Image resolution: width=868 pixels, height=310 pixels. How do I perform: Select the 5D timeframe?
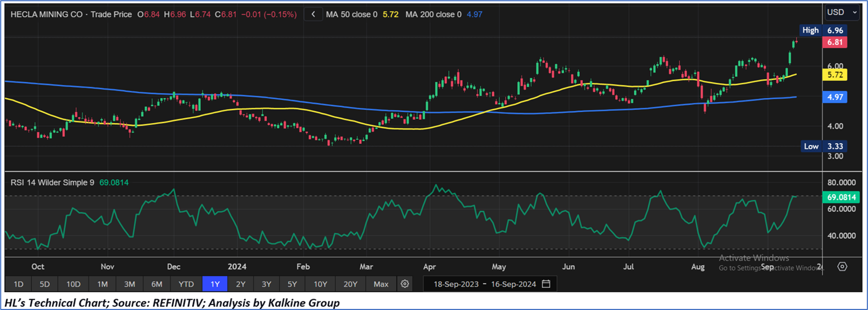pyautogui.click(x=45, y=284)
